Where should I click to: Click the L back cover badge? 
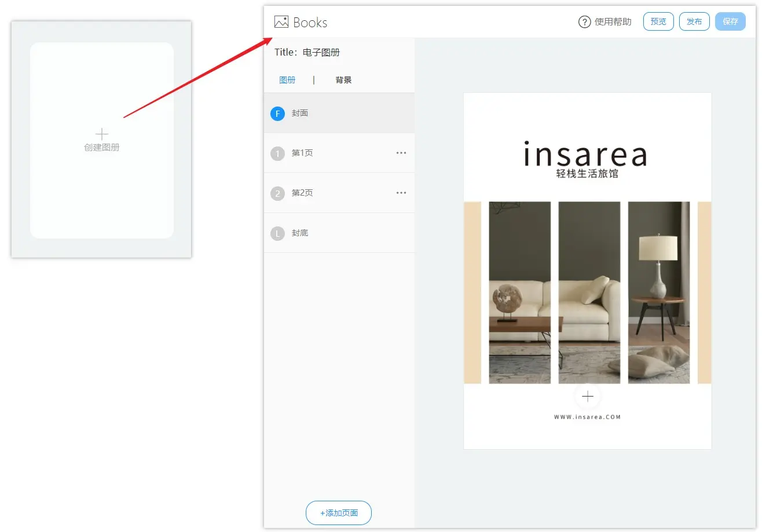(x=278, y=233)
